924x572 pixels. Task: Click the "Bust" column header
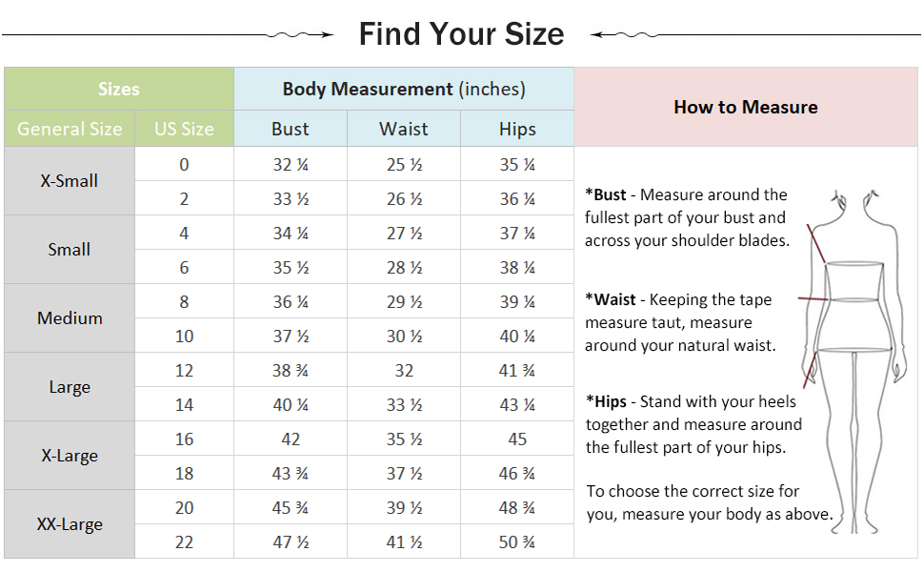click(291, 129)
